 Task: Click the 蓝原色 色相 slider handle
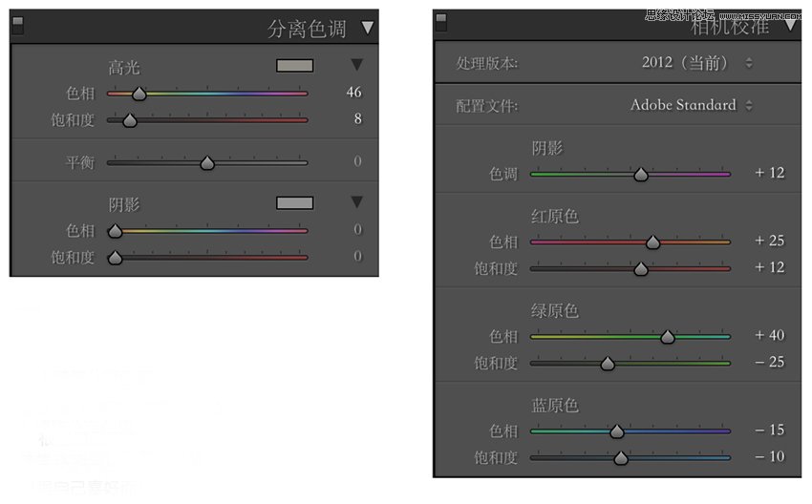point(616,431)
